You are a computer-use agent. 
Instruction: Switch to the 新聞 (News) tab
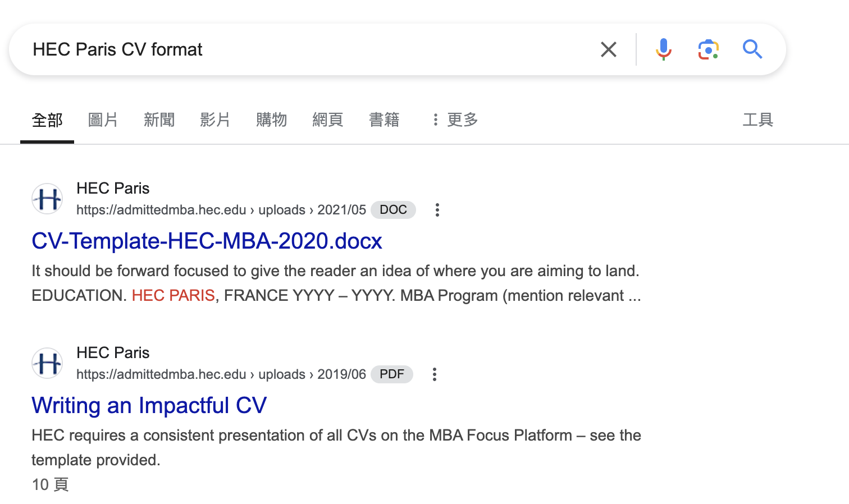tap(159, 120)
